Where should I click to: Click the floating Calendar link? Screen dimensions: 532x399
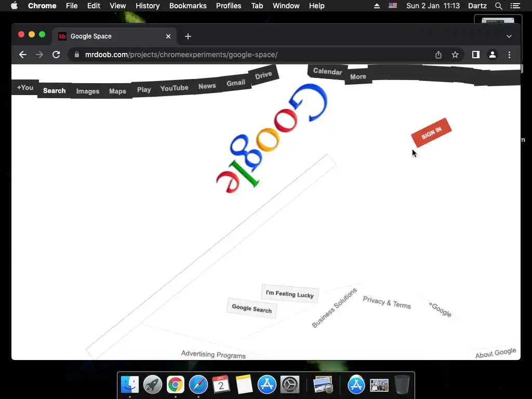click(x=327, y=71)
